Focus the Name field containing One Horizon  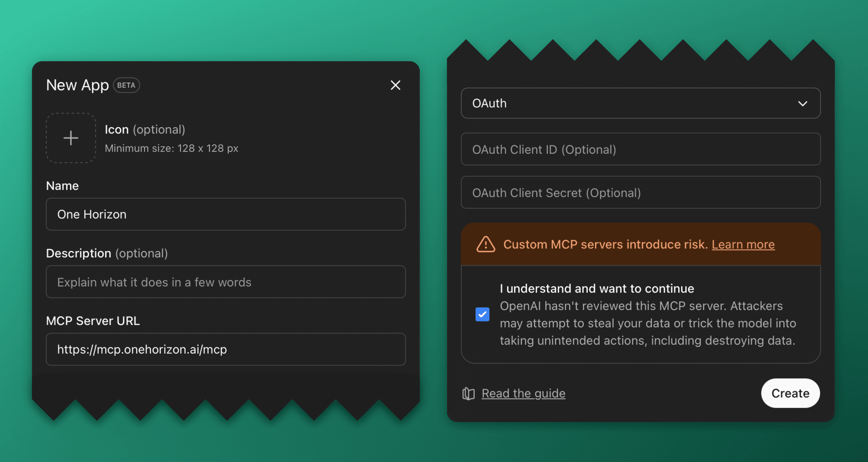tap(226, 214)
